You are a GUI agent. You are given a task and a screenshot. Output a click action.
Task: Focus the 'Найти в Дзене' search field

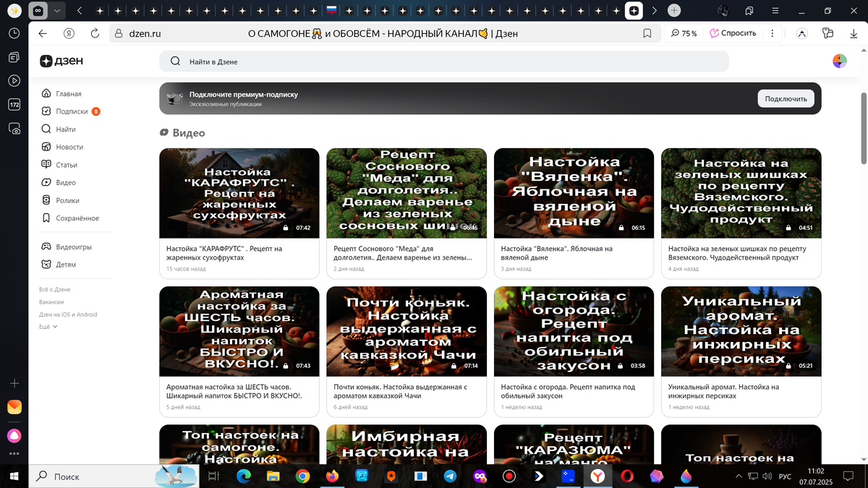pos(443,61)
